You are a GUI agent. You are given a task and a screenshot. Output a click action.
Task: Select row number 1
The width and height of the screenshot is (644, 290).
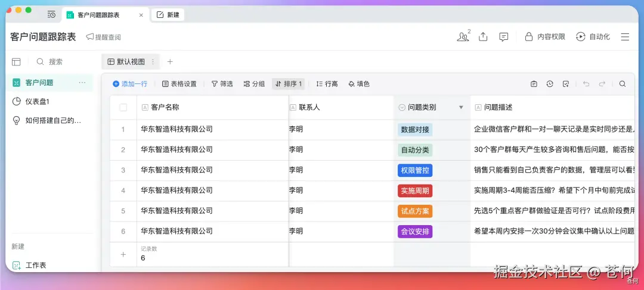pos(123,129)
